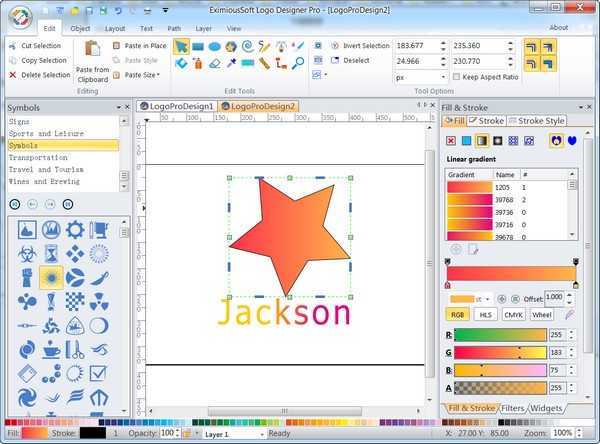Image resolution: width=600 pixels, height=444 pixels.
Task: Select the Polygon star shape tool
Action: pos(231,47)
